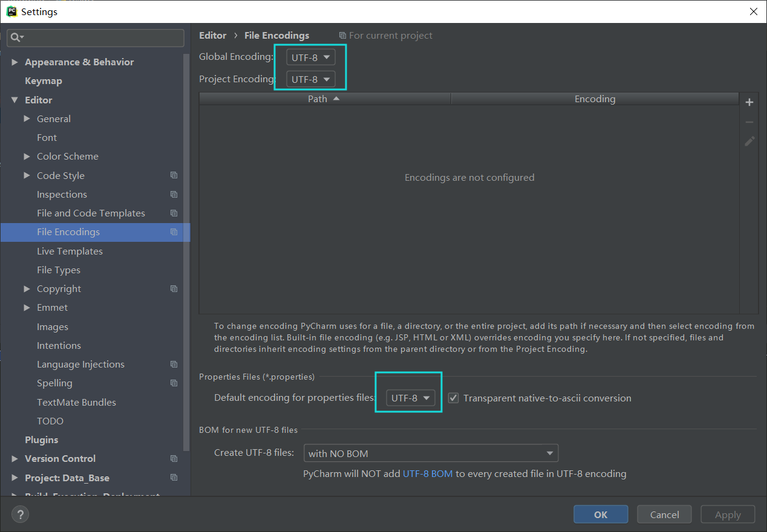Click project-level icon next to File Encodings
This screenshot has height=532, width=767.
[x=174, y=232]
